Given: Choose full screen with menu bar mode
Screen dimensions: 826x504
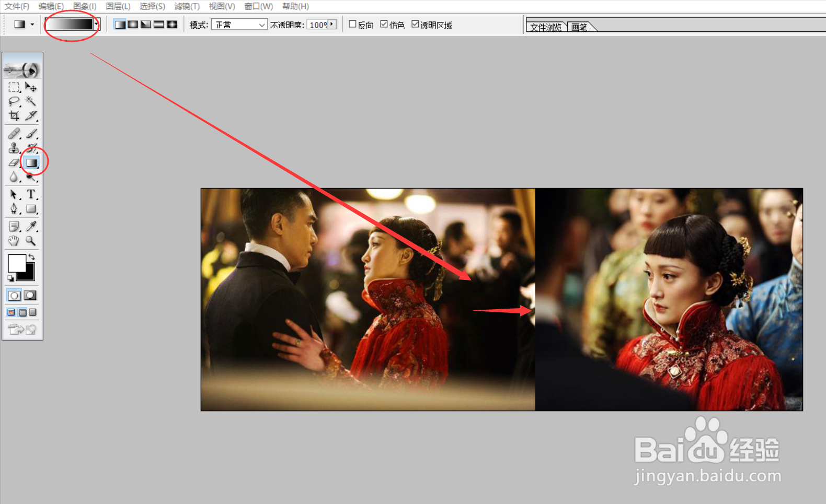Looking at the screenshot, I should coord(22,312).
